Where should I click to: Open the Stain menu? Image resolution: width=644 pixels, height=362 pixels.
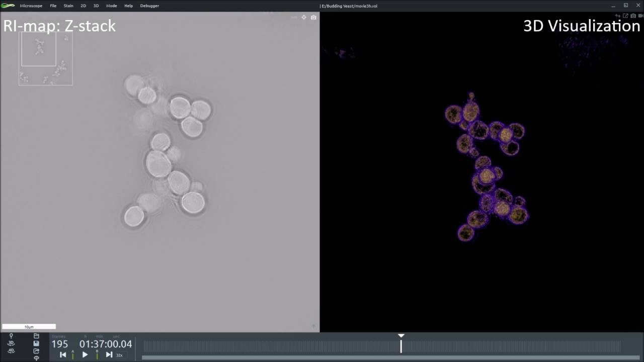[68, 6]
